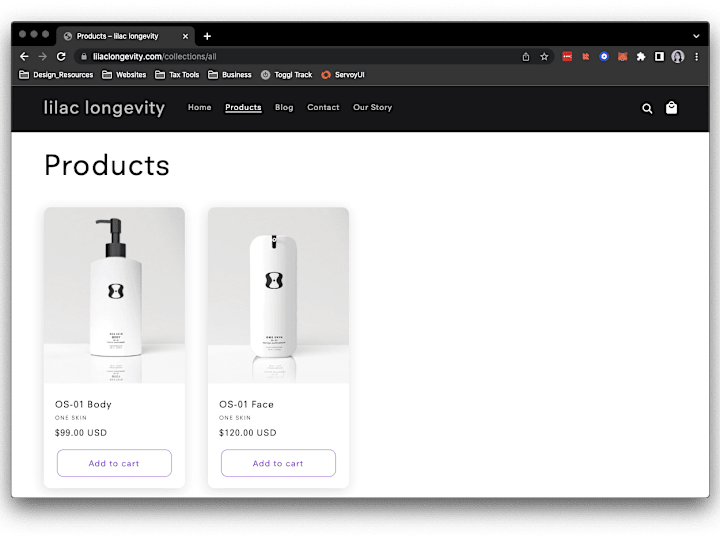Viewport: 720px width, 540px height.
Task: Open the Tax Tools bookmark folder
Action: (177, 75)
